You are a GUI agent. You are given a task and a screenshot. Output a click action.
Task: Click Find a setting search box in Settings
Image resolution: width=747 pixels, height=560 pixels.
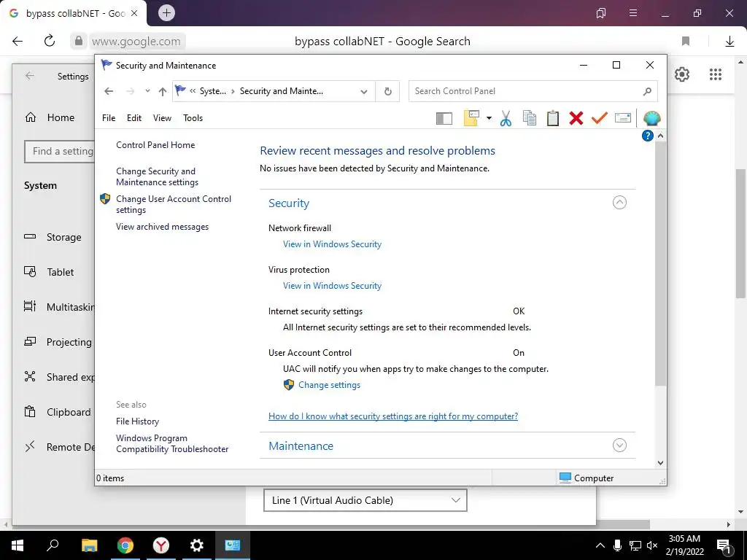[x=60, y=152]
